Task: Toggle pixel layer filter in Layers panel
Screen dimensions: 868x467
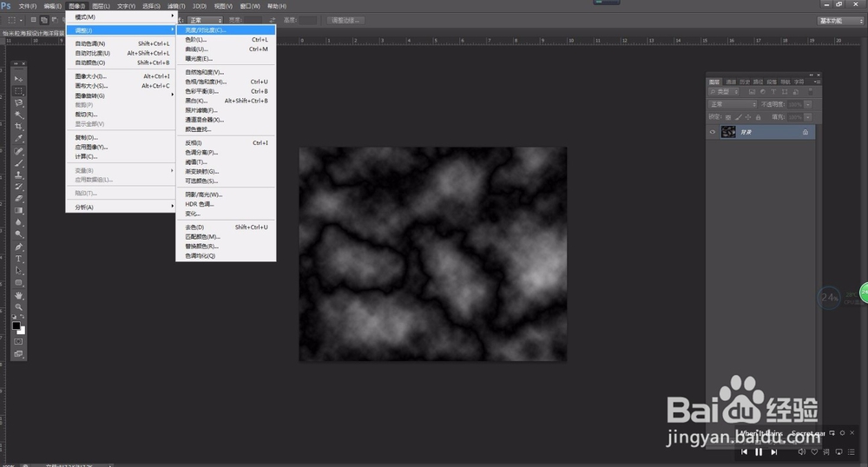Action: click(x=752, y=92)
